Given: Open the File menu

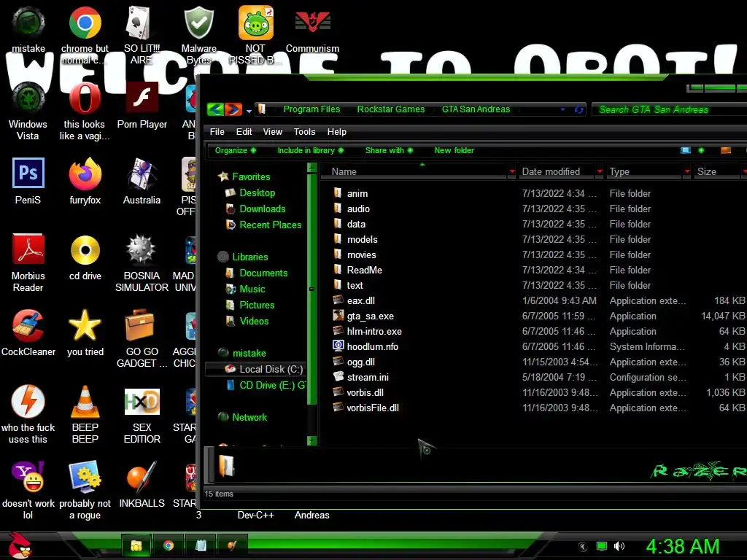Looking at the screenshot, I should [x=217, y=132].
